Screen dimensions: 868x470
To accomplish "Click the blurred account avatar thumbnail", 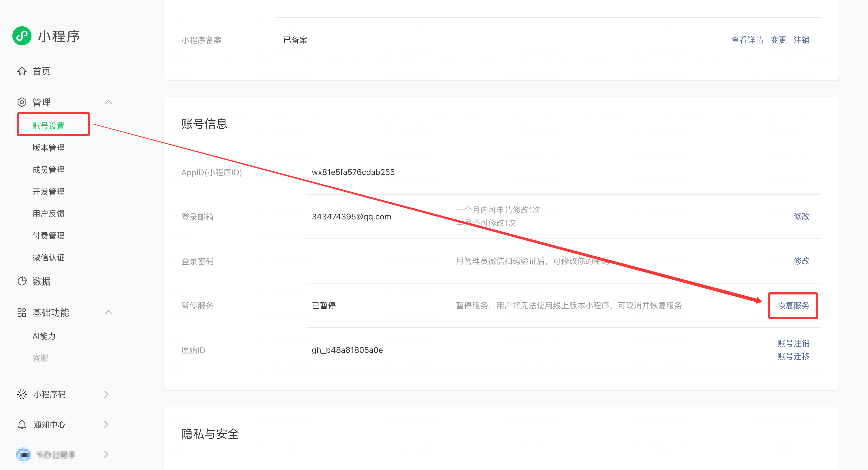I will (23, 454).
